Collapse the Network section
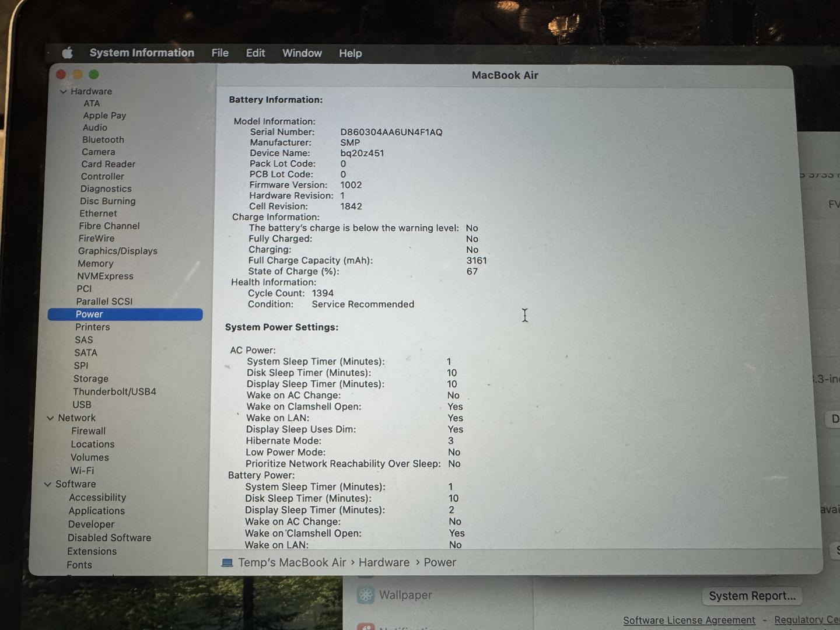 click(x=50, y=418)
